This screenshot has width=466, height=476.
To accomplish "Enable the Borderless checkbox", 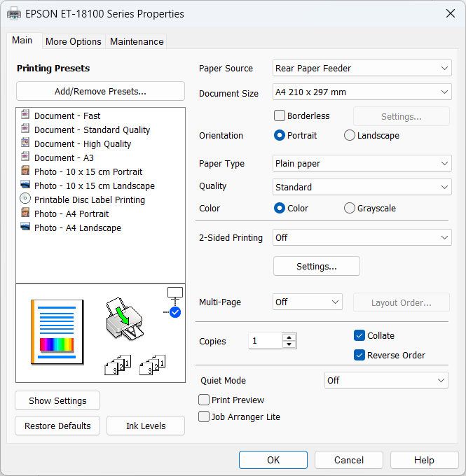I will click(x=280, y=115).
